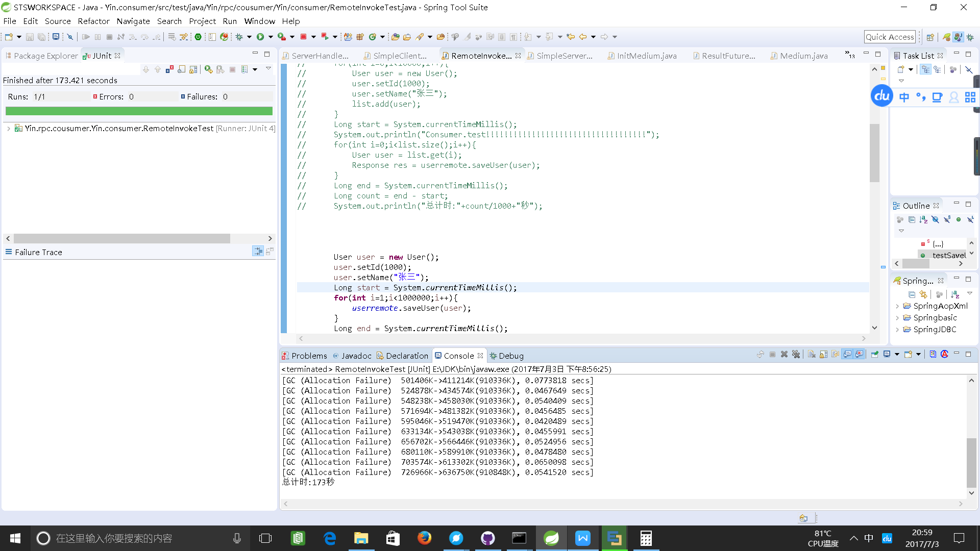Click the Boot Dashboard green power icon
The width and height of the screenshot is (980, 551).
(x=198, y=37)
